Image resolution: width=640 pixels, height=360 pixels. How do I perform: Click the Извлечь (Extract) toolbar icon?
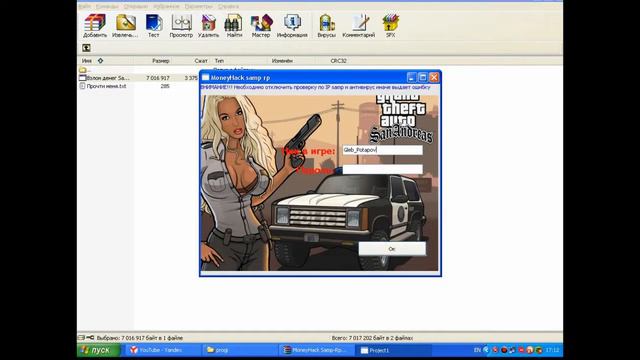[125, 25]
